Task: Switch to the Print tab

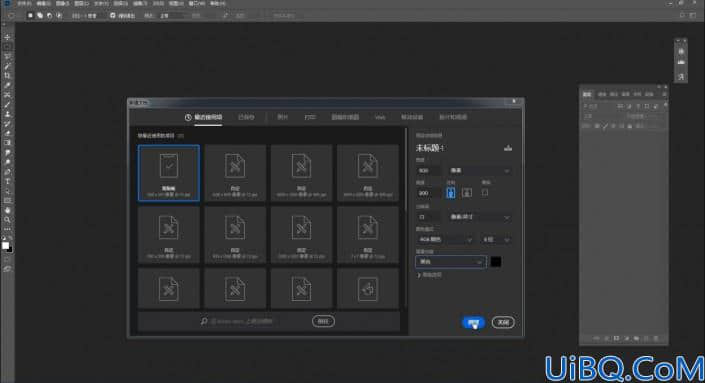Action: [310, 117]
